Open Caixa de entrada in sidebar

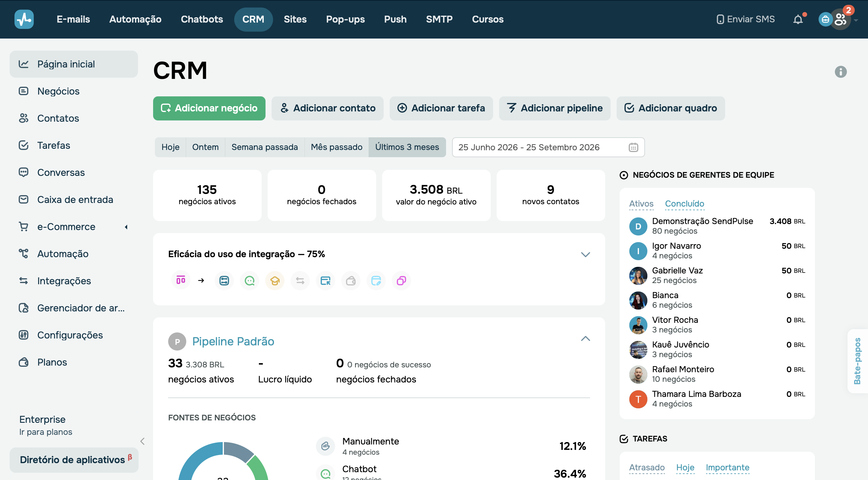pos(74,200)
